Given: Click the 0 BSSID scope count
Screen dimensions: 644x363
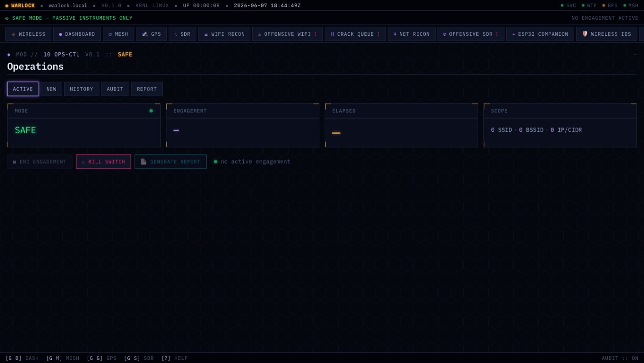Looking at the screenshot, I should [x=531, y=130].
